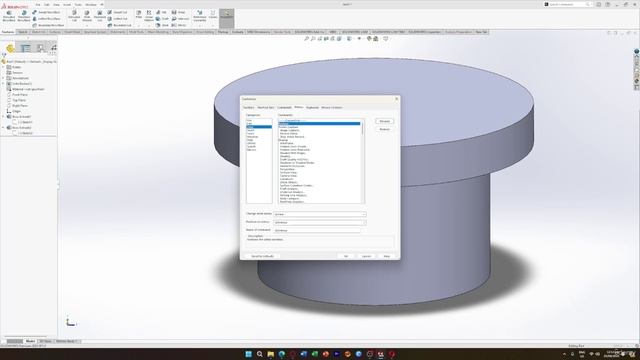Click Zoom to Area in heads-up toolbar
The height and width of the screenshot is (360, 640).
coord(313,38)
